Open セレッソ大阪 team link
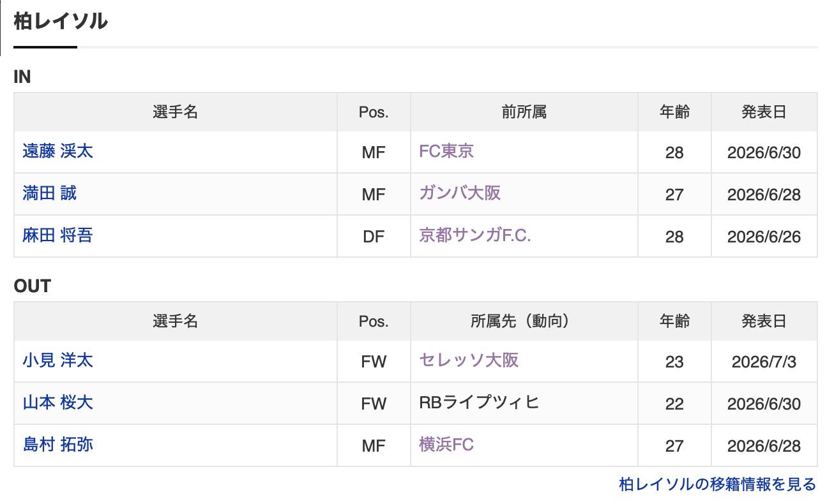 469,360
